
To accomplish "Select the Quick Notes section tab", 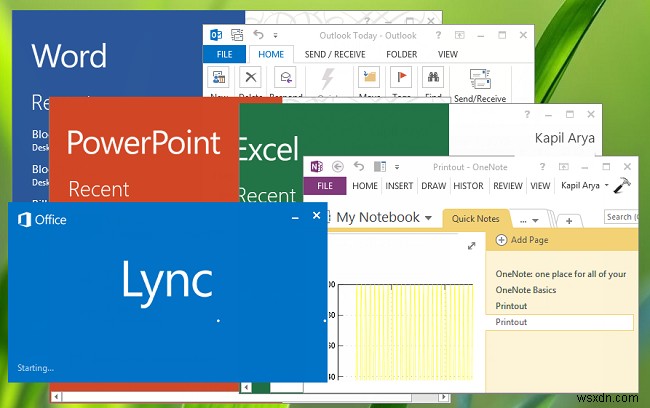I will 475,219.
